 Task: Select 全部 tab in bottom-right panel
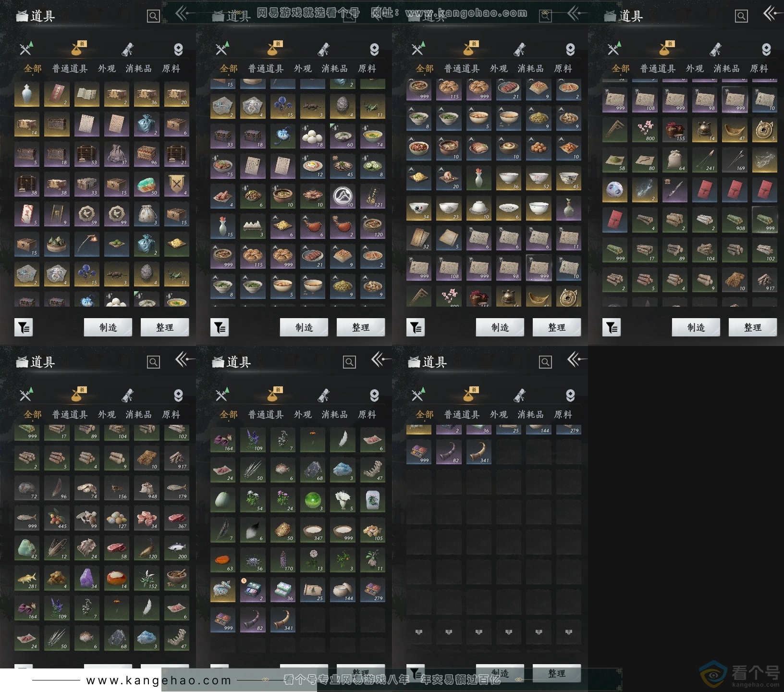click(x=425, y=415)
